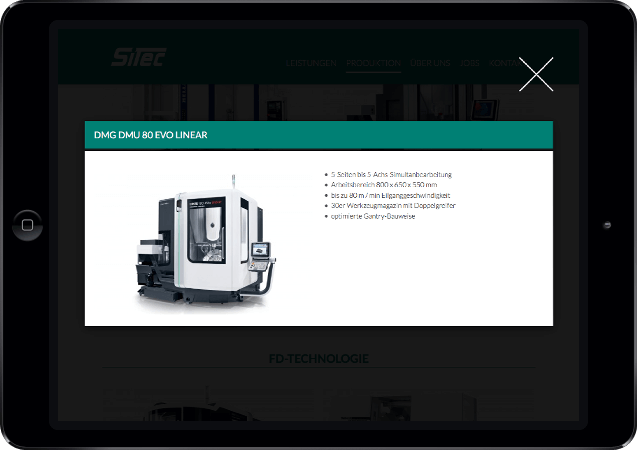Click the SiTec logo in the header
Viewport: 637px width, 450px height.
[x=139, y=57]
